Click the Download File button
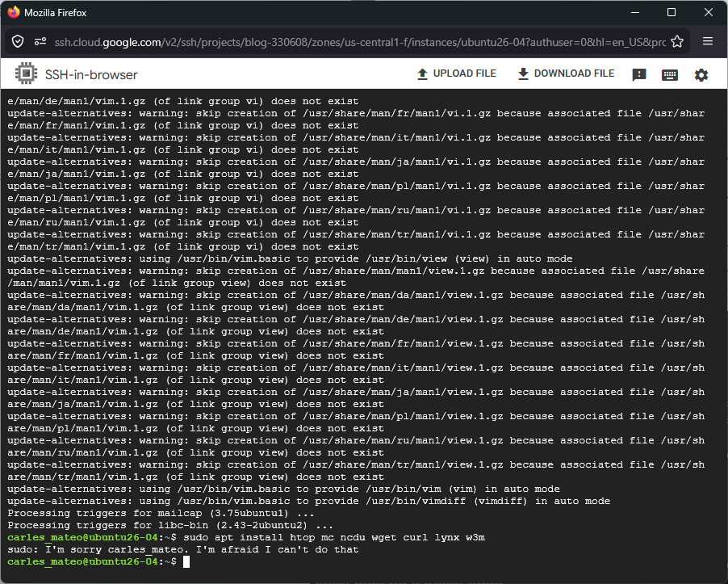This screenshot has height=584, width=728. (566, 74)
